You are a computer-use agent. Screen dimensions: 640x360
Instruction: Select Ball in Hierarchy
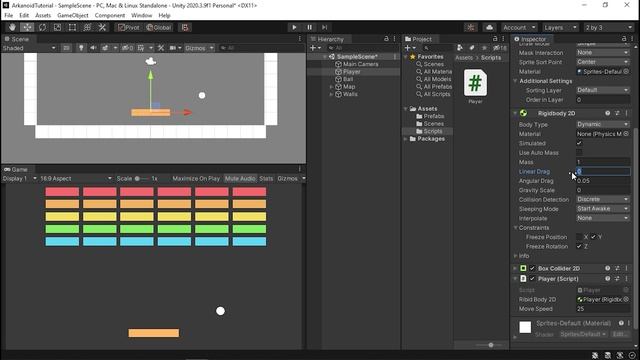pyautogui.click(x=348, y=79)
